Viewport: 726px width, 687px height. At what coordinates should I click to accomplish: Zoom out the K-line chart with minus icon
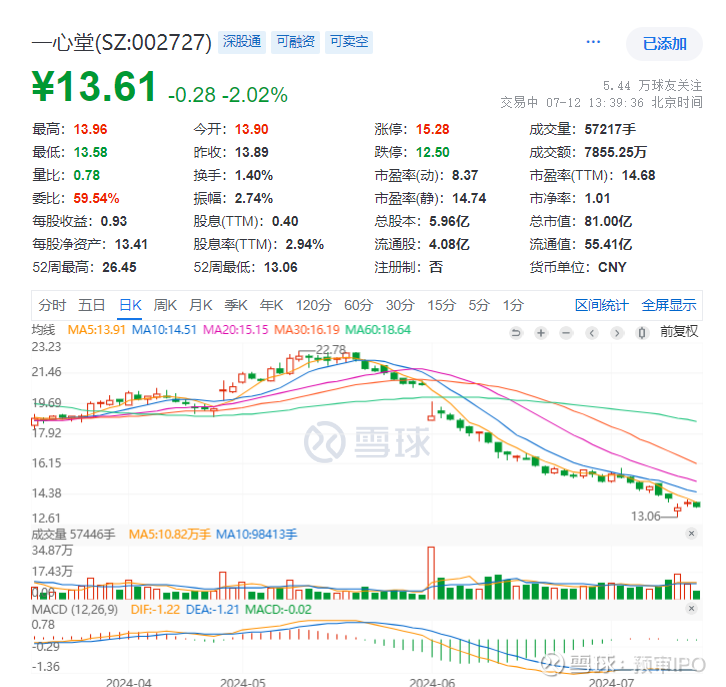point(566,333)
